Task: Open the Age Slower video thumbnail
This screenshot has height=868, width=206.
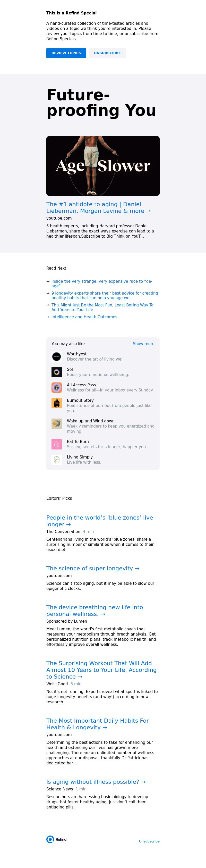Action: (103, 166)
